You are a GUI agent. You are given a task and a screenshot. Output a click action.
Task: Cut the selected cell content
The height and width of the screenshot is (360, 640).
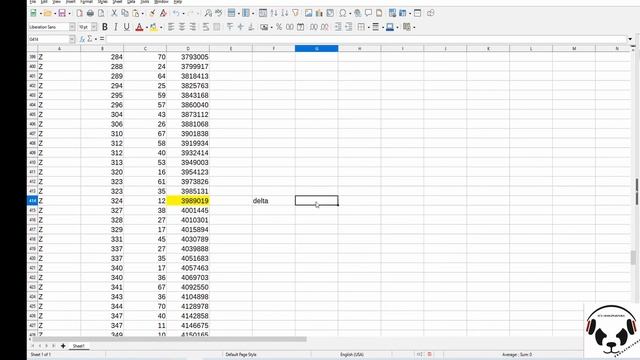pyautogui.click(x=114, y=13)
